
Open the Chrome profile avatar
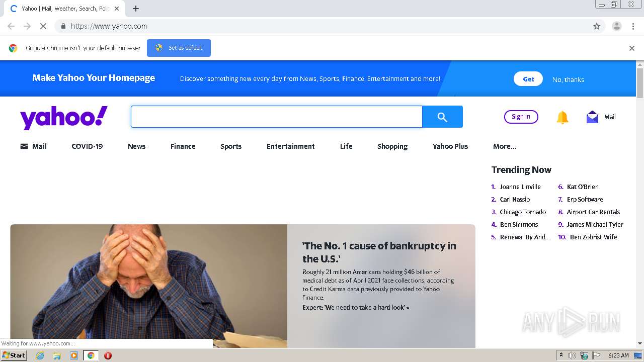click(x=616, y=26)
